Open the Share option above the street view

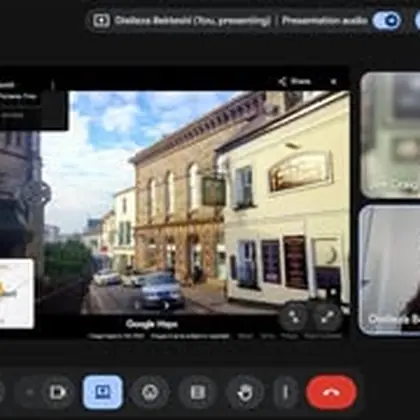pos(294,81)
